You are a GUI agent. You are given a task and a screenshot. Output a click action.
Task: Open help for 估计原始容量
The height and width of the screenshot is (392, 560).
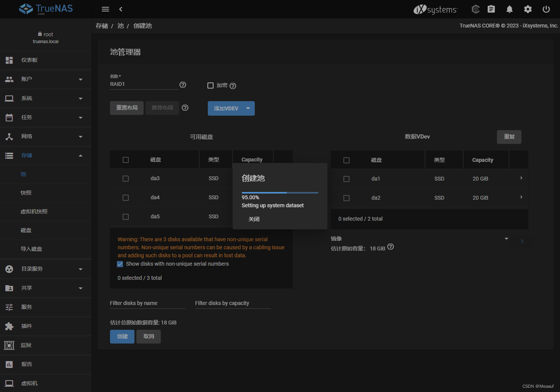coord(390,247)
